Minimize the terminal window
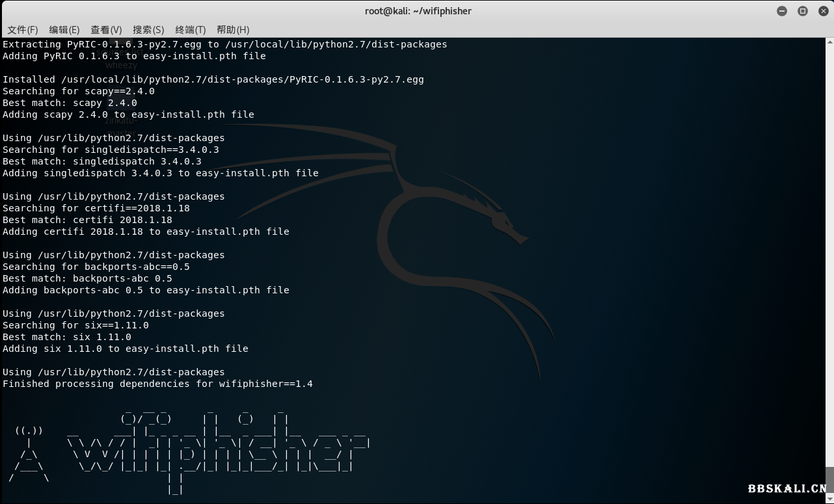 (782, 11)
